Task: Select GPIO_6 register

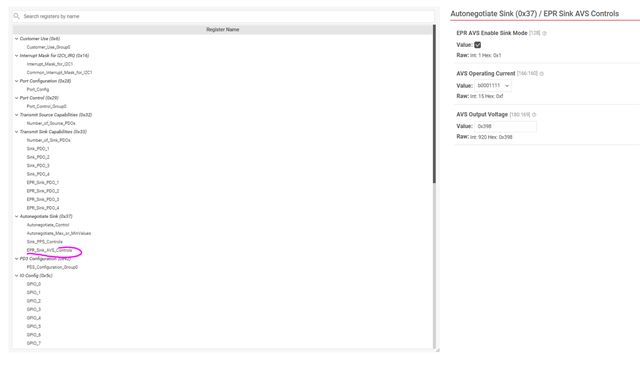Action: pyautogui.click(x=34, y=335)
